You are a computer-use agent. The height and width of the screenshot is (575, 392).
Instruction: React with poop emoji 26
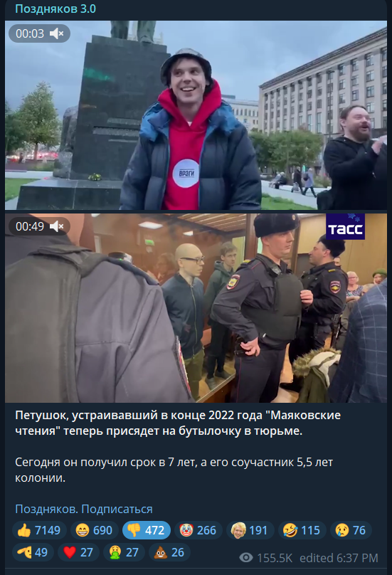click(x=169, y=552)
